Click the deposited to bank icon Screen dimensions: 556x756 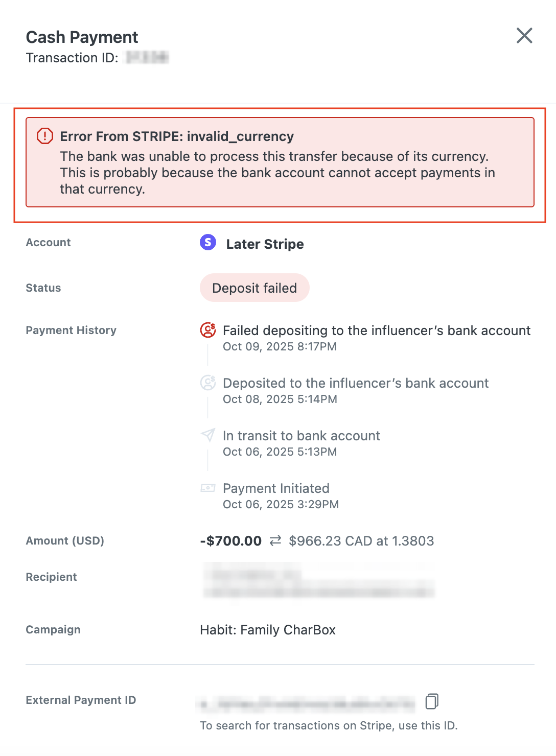(208, 383)
